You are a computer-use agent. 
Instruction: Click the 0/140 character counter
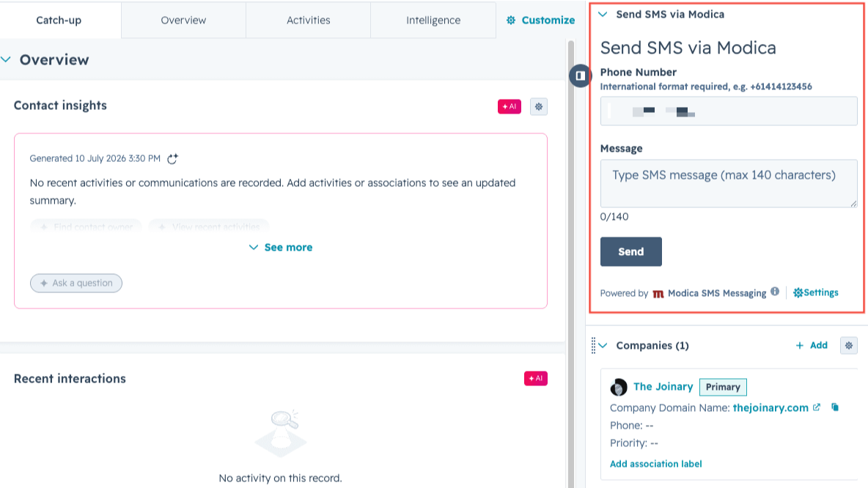tap(614, 217)
